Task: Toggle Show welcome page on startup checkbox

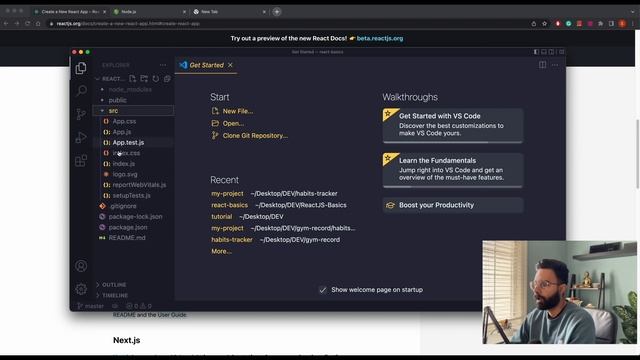Action: click(x=323, y=290)
